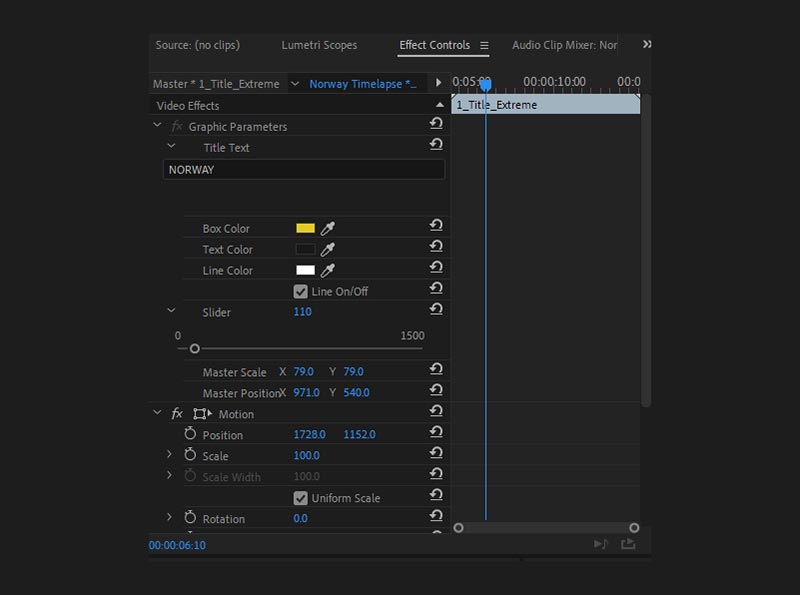Collapse the Graphic Parameters section

coord(157,125)
